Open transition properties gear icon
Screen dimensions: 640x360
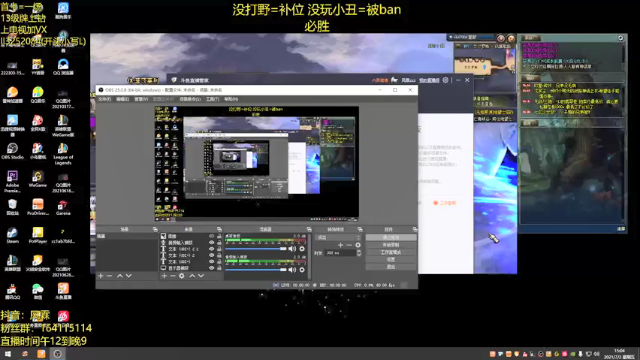[358, 245]
